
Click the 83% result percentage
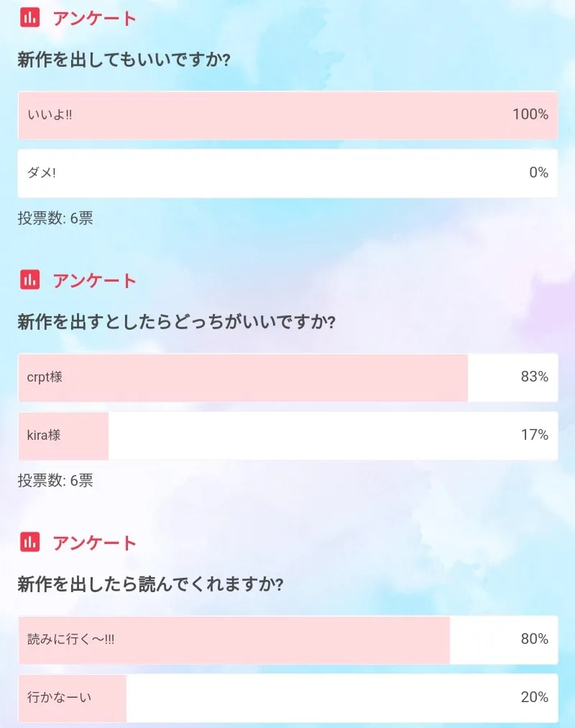click(534, 377)
